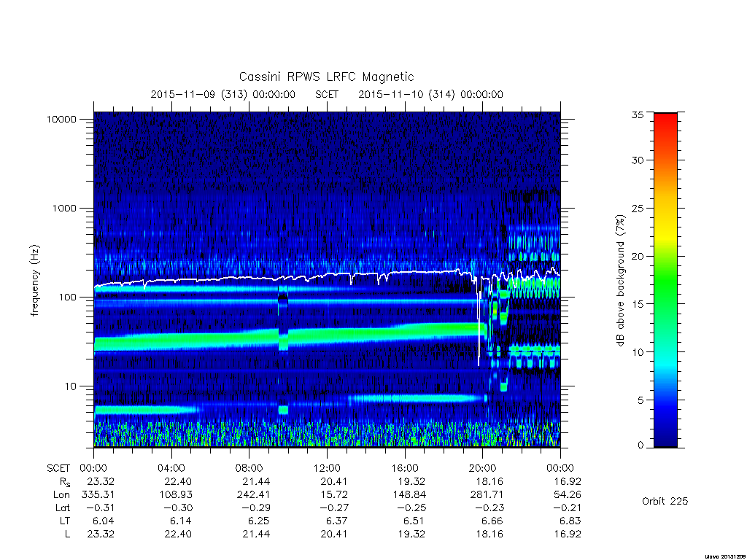This screenshot has width=747, height=560.
Task: Click the '1000' frequency tick label
Action: [x=64, y=208]
